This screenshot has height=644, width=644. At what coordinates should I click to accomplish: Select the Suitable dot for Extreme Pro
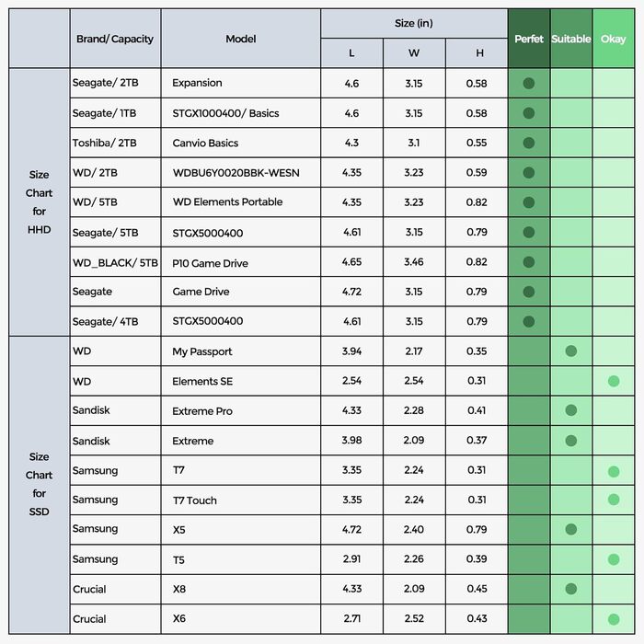click(571, 410)
